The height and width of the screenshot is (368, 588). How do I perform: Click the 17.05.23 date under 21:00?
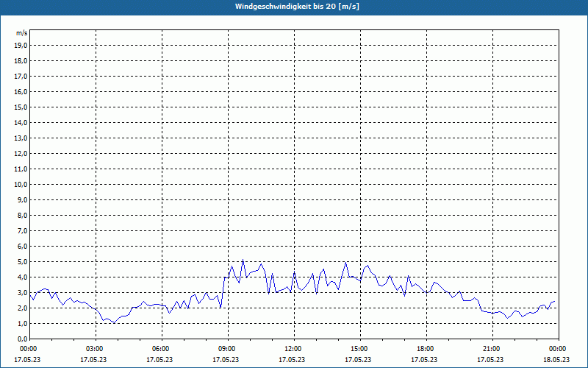pyautogui.click(x=490, y=359)
